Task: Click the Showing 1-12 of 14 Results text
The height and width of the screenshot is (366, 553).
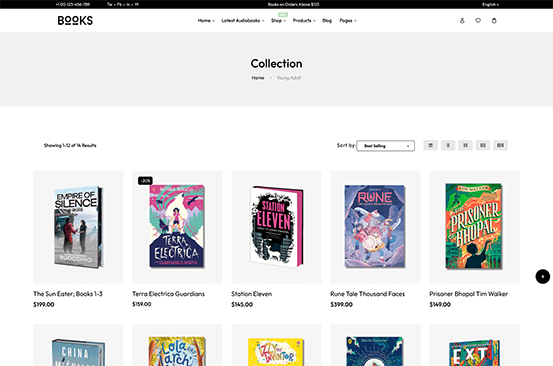Action: (70, 145)
